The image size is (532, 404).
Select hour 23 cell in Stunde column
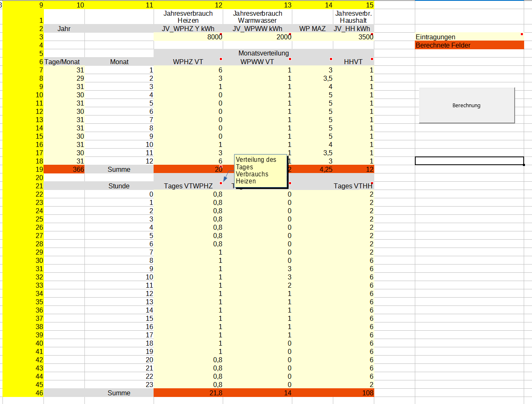[119, 385]
